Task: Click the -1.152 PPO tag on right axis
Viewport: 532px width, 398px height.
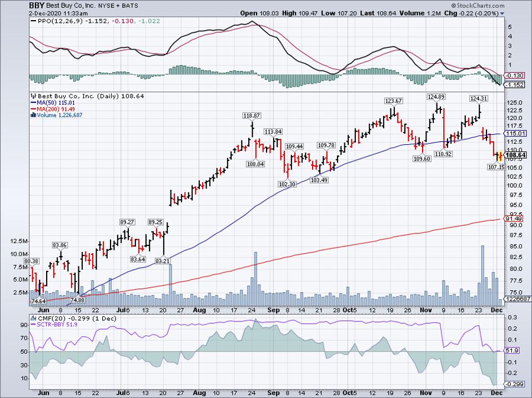Action: point(515,85)
